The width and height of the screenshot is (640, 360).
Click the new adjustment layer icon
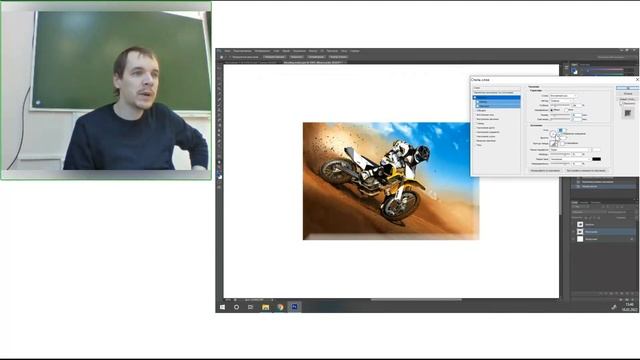tap(617, 293)
